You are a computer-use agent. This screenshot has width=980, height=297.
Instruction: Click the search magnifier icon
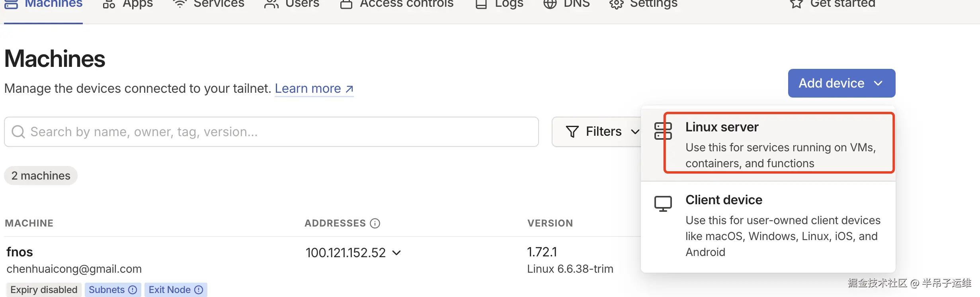coord(18,132)
